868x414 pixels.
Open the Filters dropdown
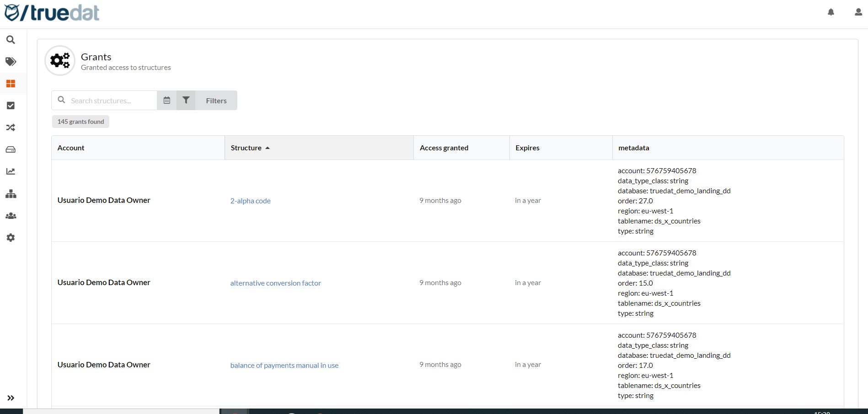pyautogui.click(x=215, y=101)
